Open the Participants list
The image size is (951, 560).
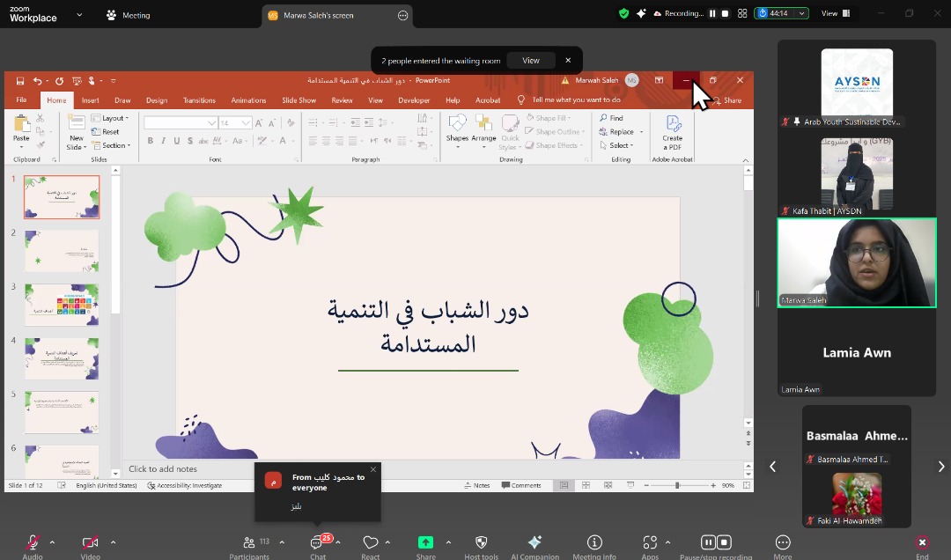pos(249,543)
